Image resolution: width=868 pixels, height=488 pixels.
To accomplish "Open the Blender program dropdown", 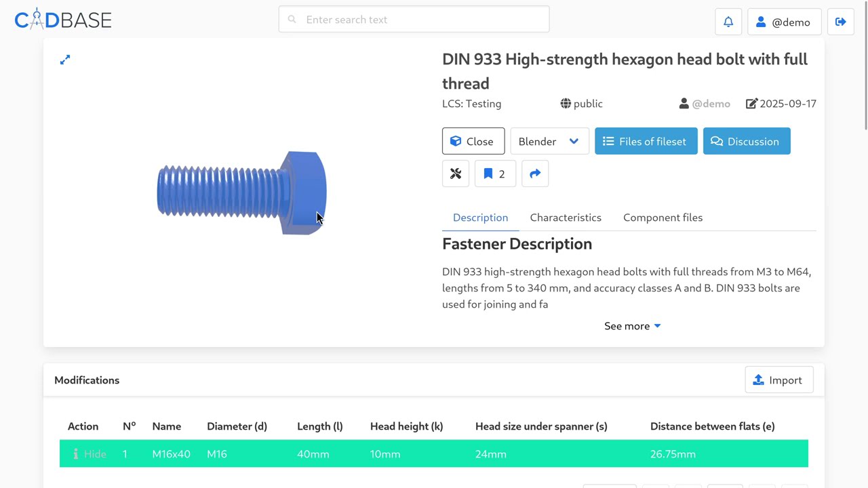I will point(549,141).
